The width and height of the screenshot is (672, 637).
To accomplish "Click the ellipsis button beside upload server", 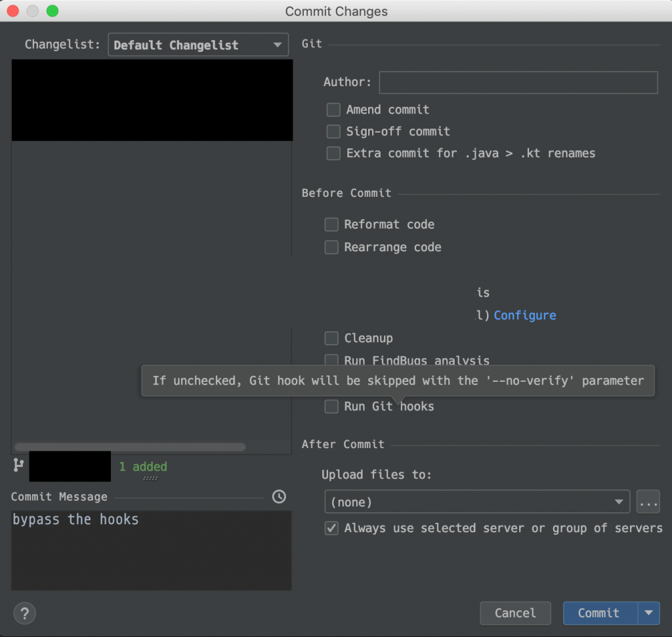I will coord(648,503).
